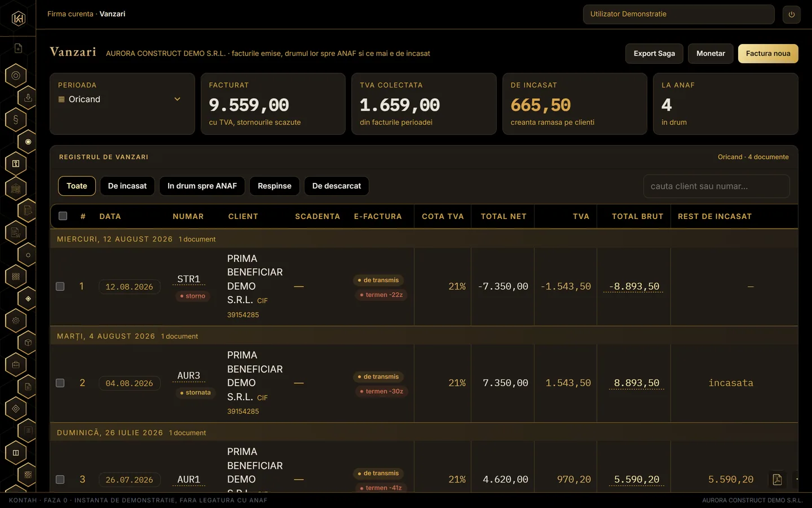
Task: Click the Kontah hexagon logo
Action: pyautogui.click(x=18, y=19)
